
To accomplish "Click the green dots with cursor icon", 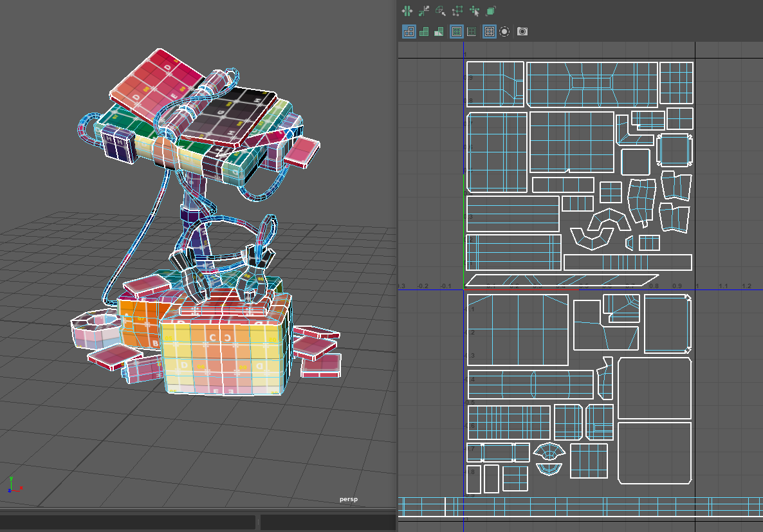I will (x=474, y=11).
